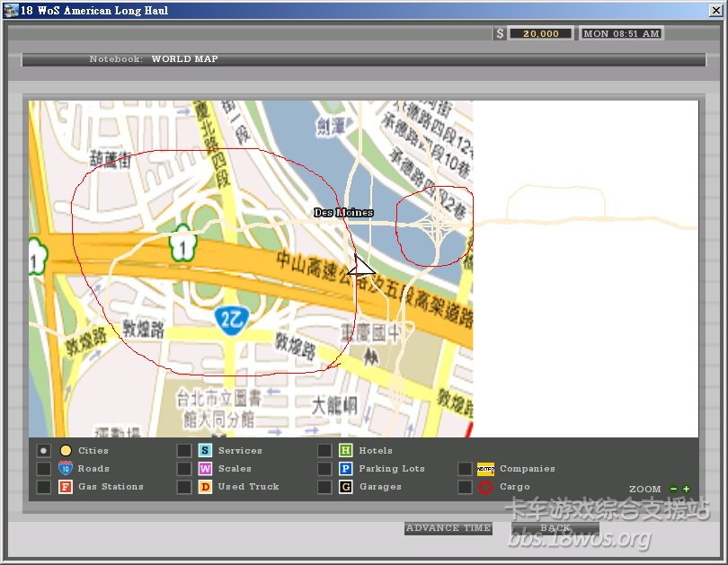Zoom out with the minus button
Viewport: 728px width, 565px height.
(674, 490)
